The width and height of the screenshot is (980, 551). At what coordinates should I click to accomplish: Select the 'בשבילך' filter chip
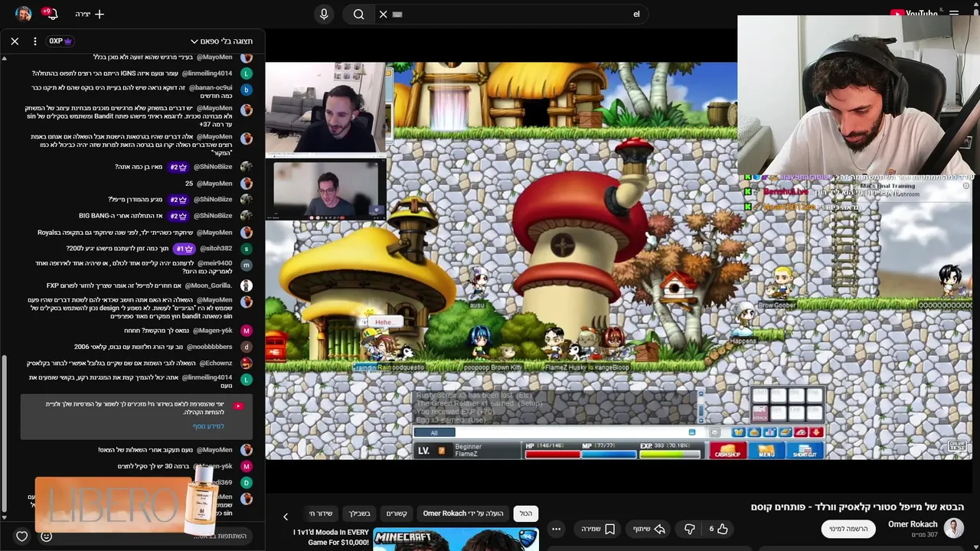click(x=359, y=514)
